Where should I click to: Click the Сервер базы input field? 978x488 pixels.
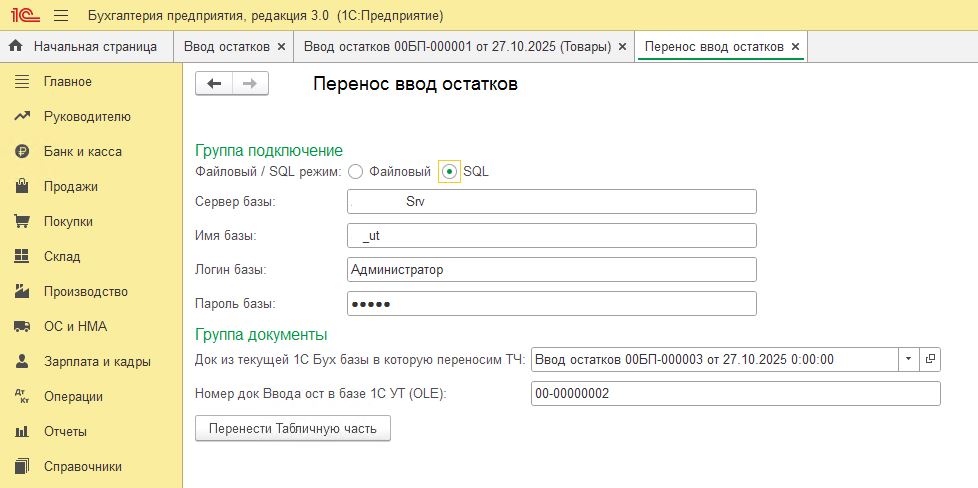point(551,201)
